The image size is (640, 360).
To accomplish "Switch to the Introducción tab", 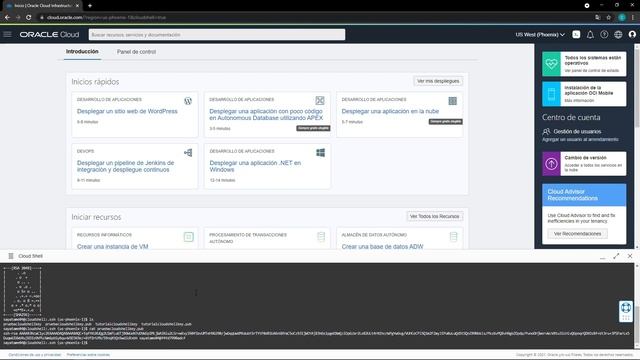I will click(82, 52).
